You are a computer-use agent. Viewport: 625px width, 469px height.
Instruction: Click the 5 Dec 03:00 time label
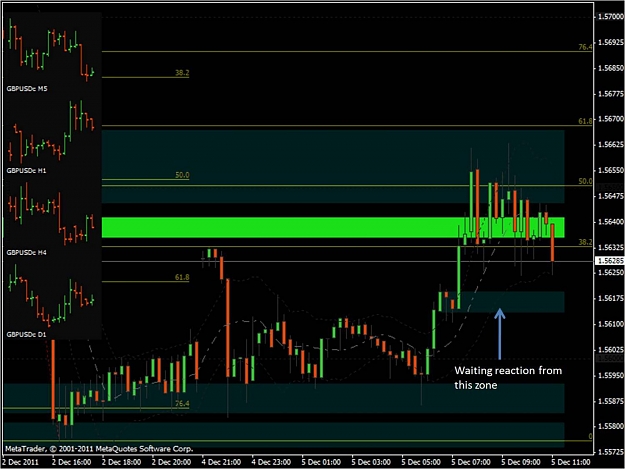click(x=371, y=462)
